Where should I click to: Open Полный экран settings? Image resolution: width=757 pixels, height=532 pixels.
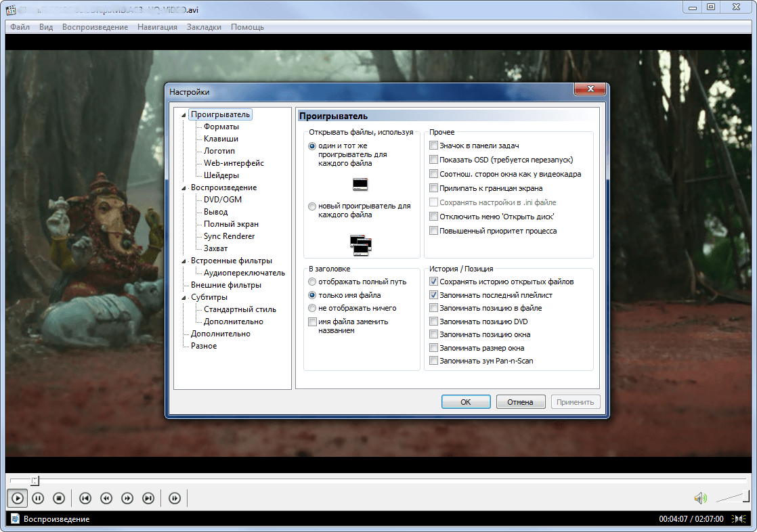[x=231, y=224]
